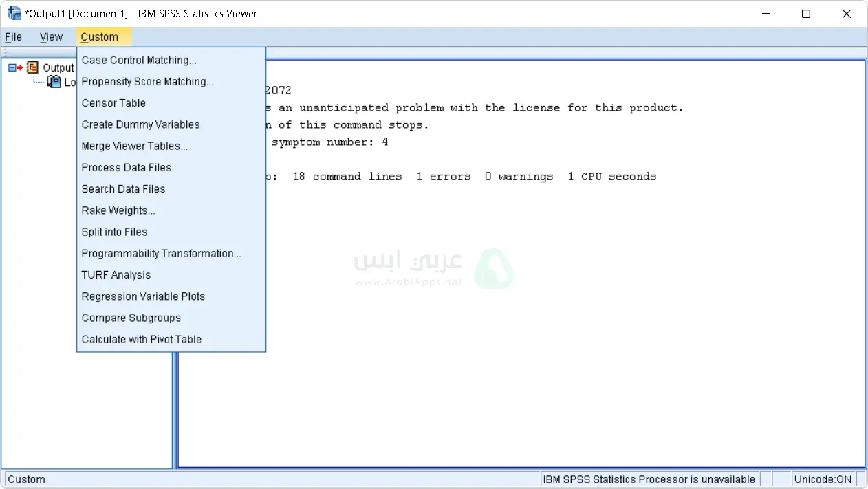868x489 pixels.
Task: Select Compare Subgroups
Action: tap(131, 318)
